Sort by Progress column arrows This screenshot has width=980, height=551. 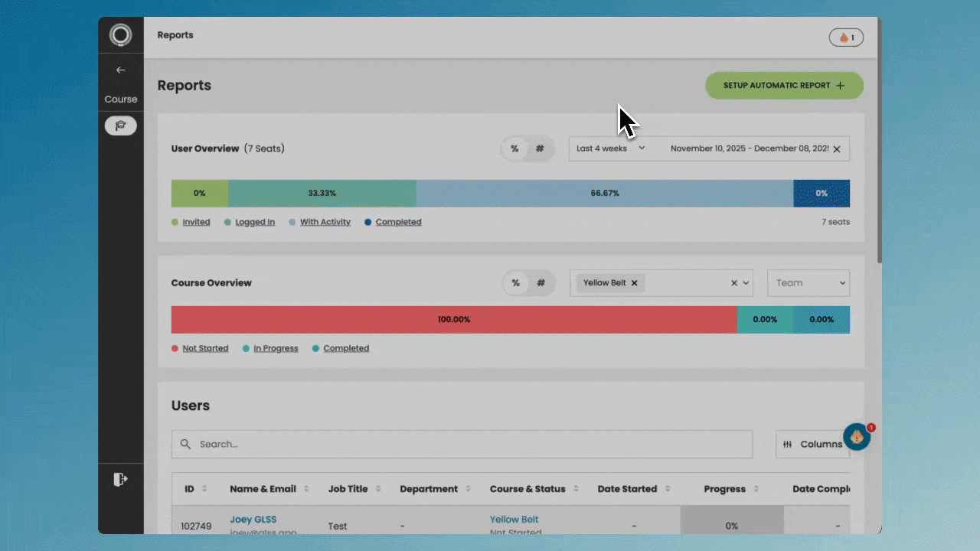[x=756, y=489]
